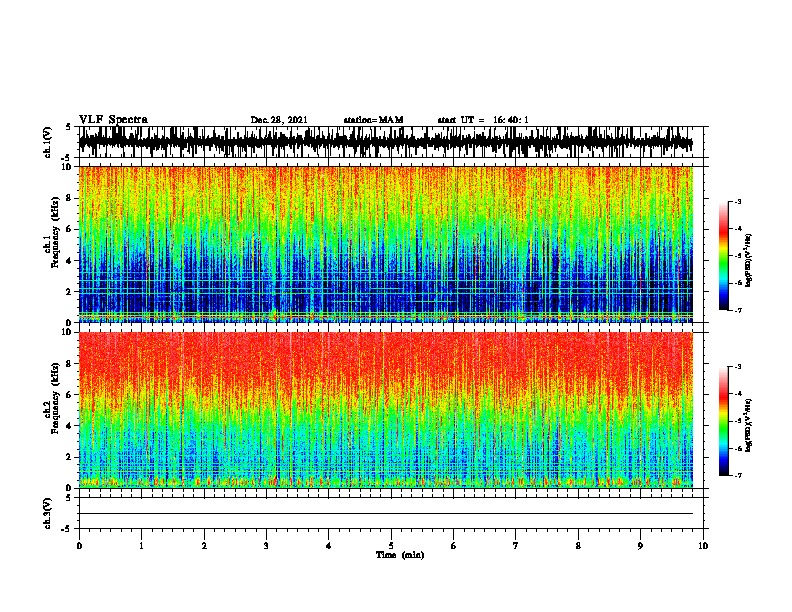Click the time axis tick label "7"
792x612 pixels.
click(516, 546)
